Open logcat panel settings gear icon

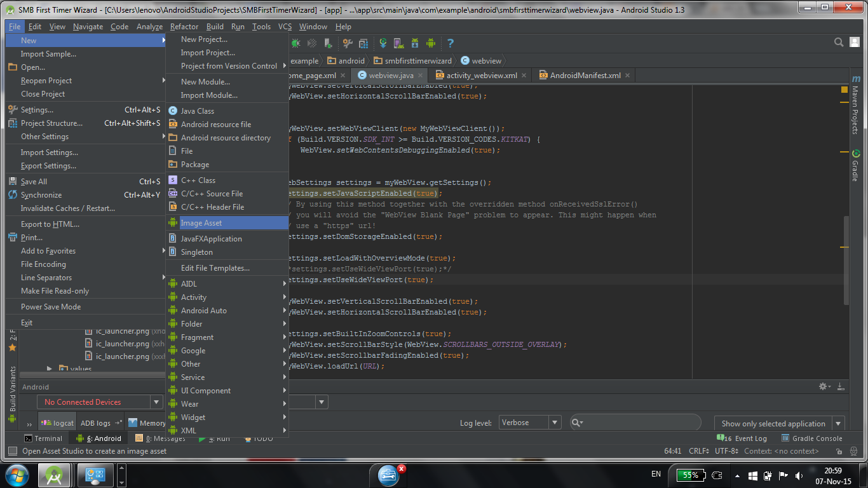point(824,386)
